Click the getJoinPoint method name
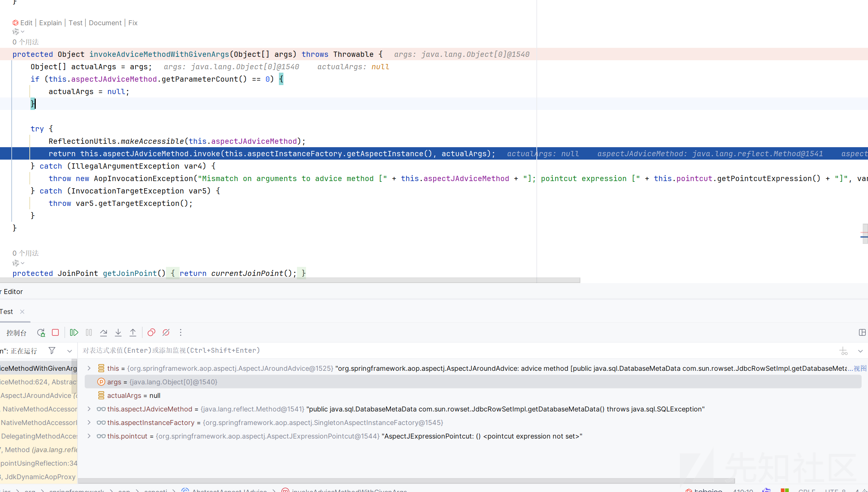 [130, 273]
